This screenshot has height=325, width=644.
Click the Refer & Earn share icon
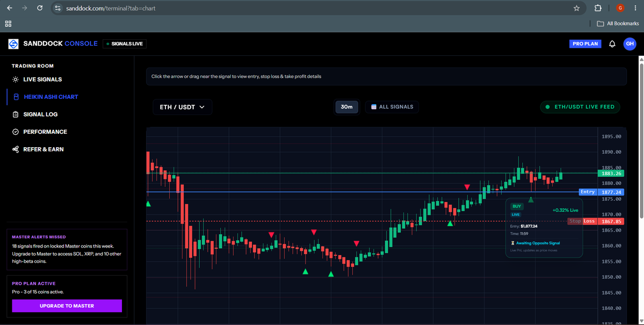point(15,149)
